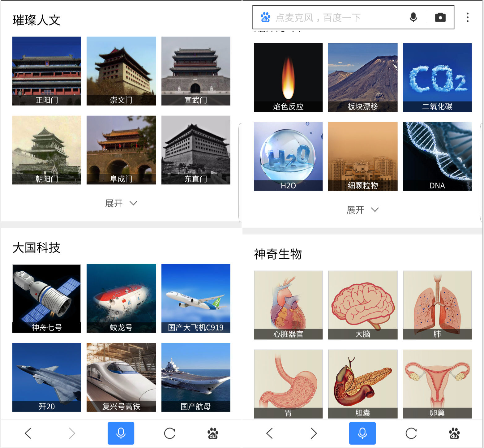This screenshot has width=484, height=448.
Task: Go back using the arrow on the 璀璨人文 page
Action: (x=28, y=433)
